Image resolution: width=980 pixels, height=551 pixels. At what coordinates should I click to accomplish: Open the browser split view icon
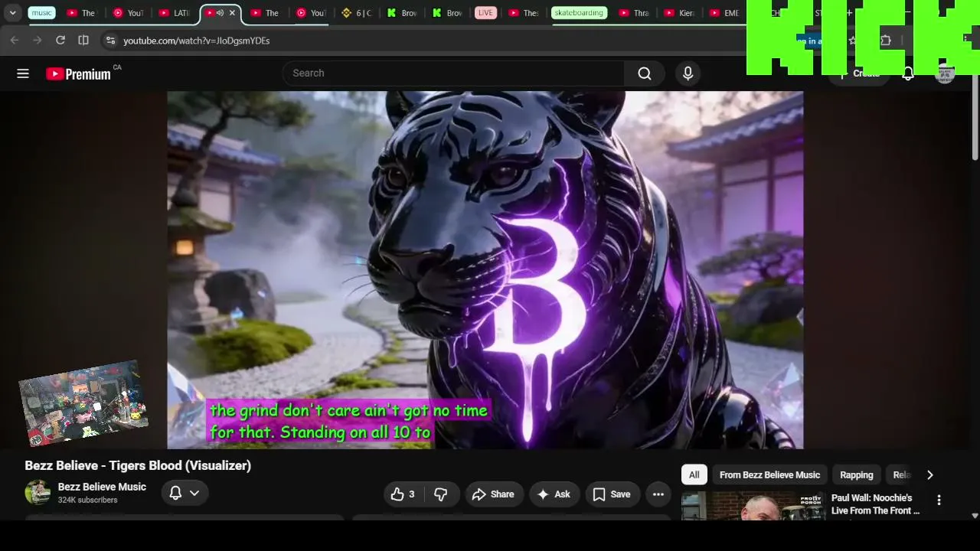(83, 41)
